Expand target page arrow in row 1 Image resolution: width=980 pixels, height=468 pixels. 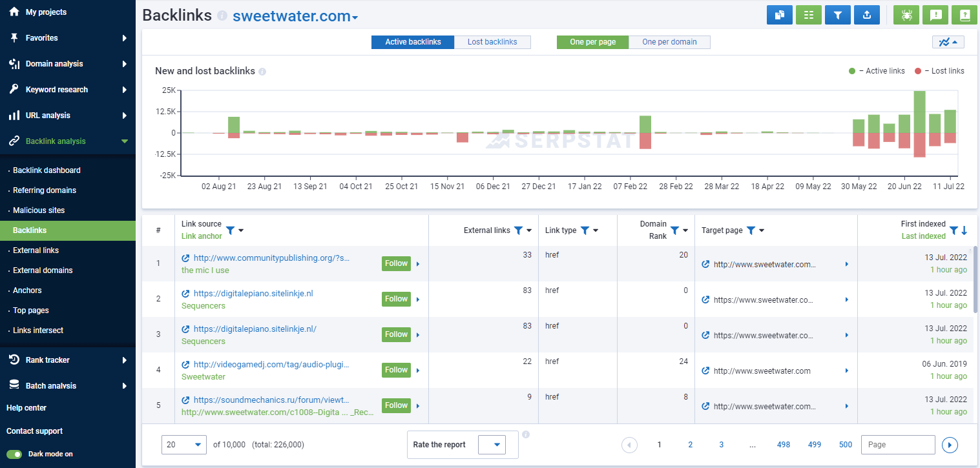point(847,264)
